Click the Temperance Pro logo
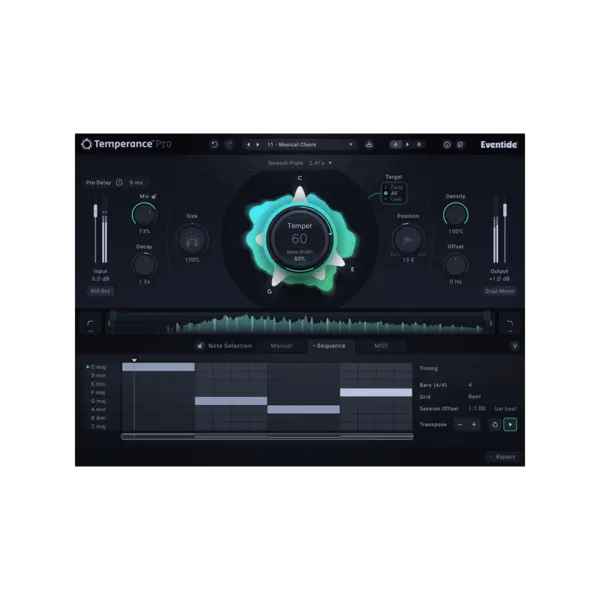The width and height of the screenshot is (600, 600). pyautogui.click(x=126, y=144)
